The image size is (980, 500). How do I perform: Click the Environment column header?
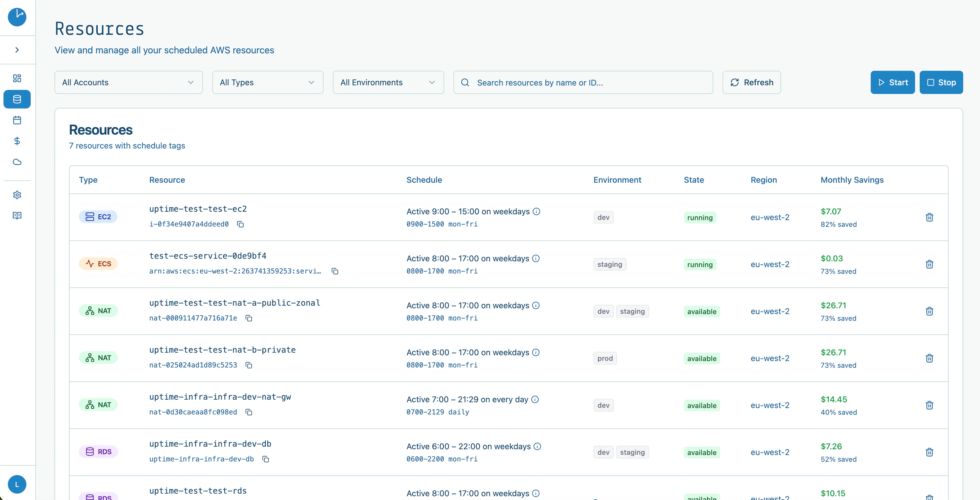point(617,180)
